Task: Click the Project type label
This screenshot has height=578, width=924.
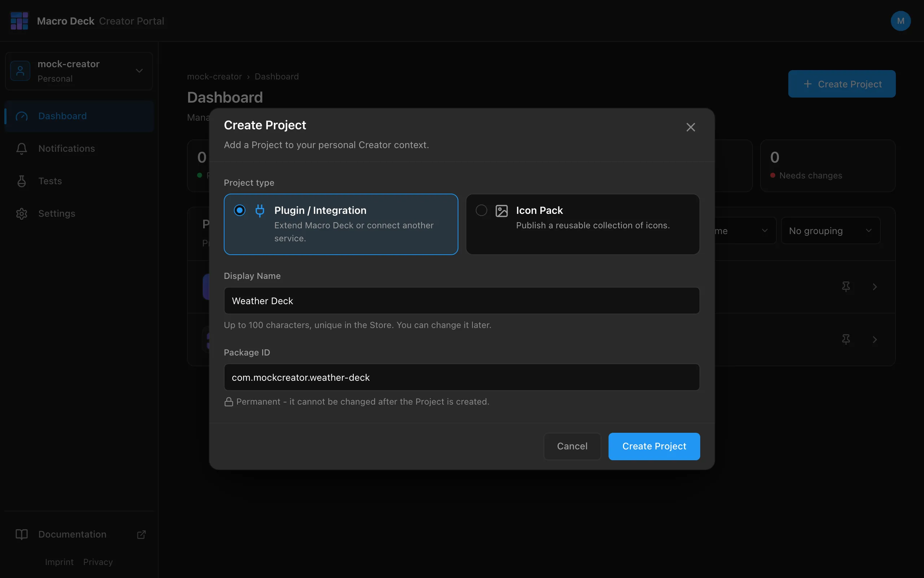Action: point(249,182)
